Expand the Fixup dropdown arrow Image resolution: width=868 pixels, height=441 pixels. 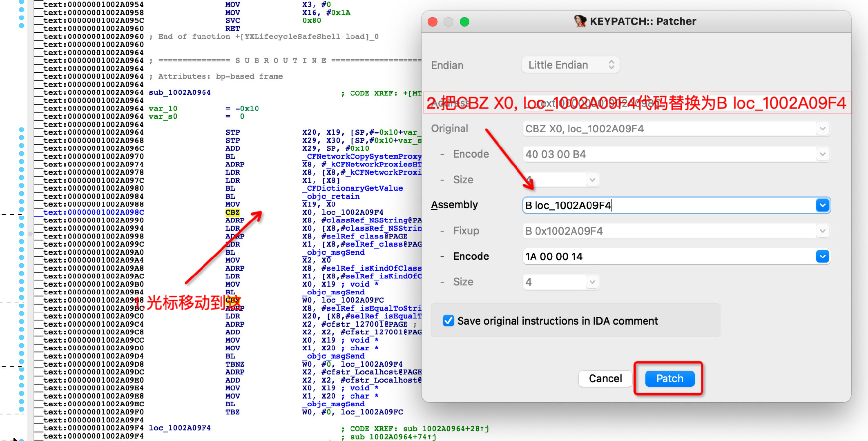click(822, 231)
